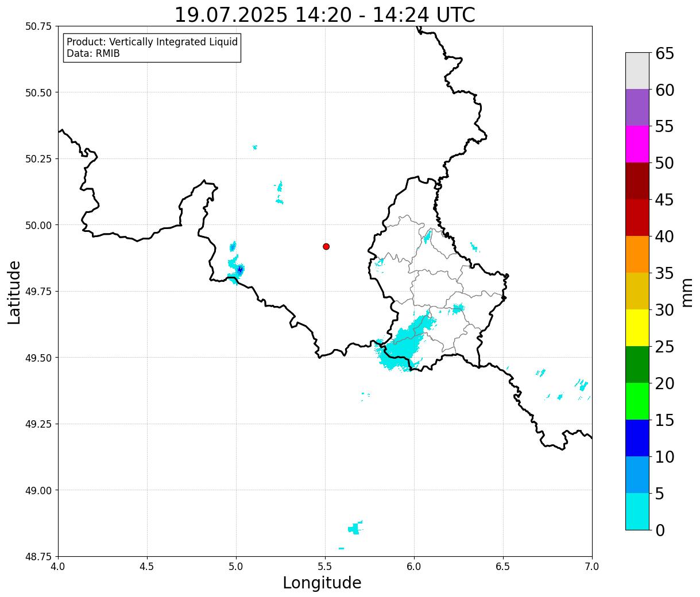The width and height of the screenshot is (700, 597).
Task: Click the 'Product: Vertically Integrated Liquid' label
Action: click(152, 42)
